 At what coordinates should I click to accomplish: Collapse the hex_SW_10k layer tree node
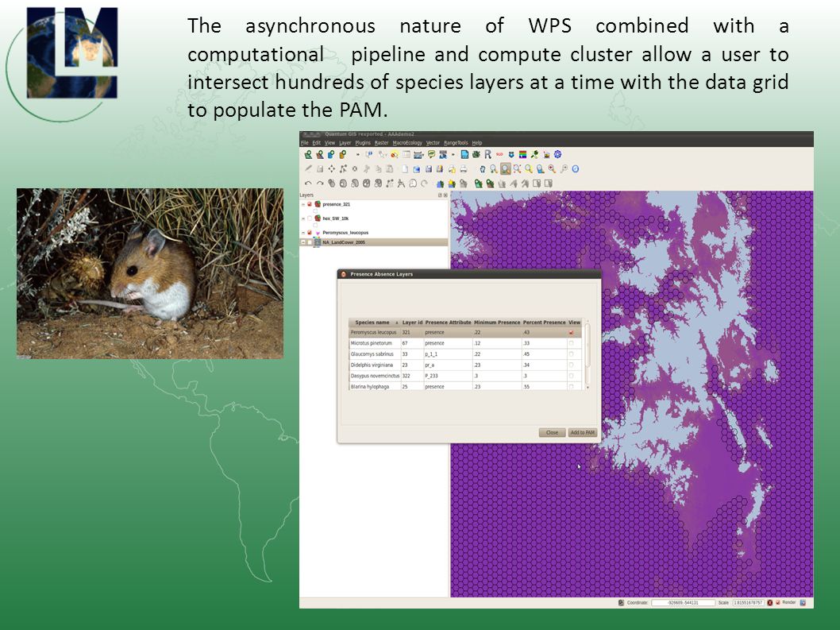point(303,218)
